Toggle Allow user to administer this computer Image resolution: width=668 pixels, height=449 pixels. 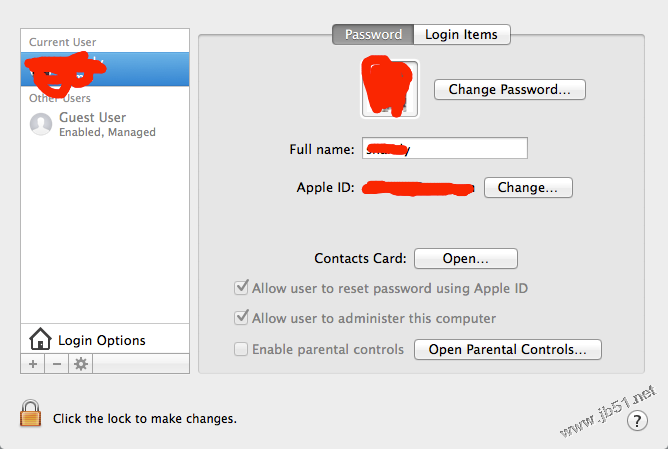(x=241, y=318)
